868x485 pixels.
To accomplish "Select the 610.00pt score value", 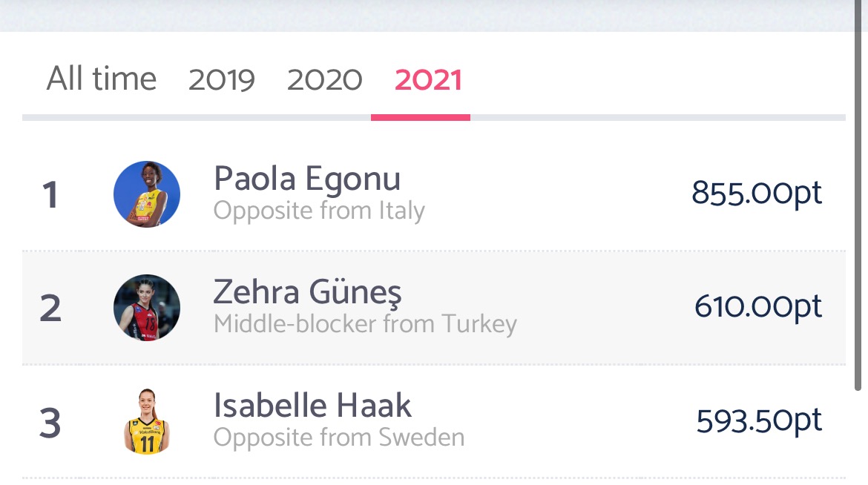I will click(x=758, y=307).
